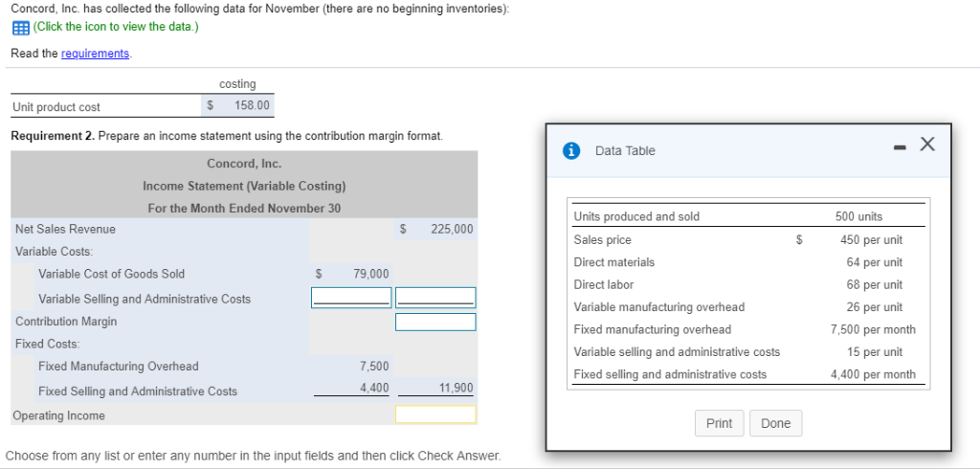Click the 11,900 total fixed costs amount
This screenshot has width=980, height=469.
click(456, 388)
